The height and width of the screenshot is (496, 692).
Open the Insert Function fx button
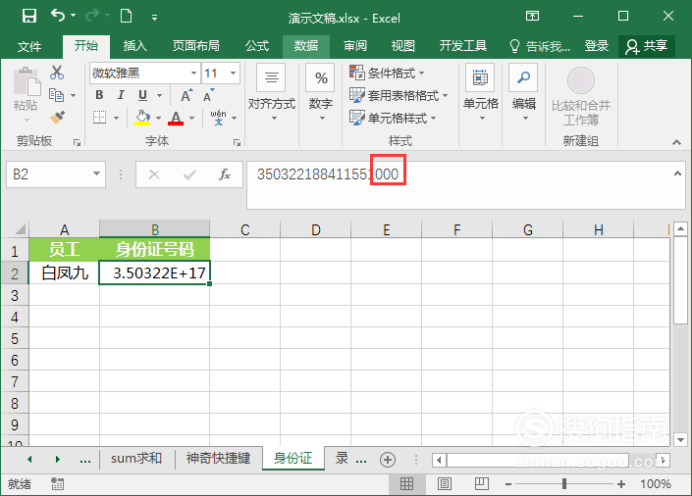(x=225, y=175)
